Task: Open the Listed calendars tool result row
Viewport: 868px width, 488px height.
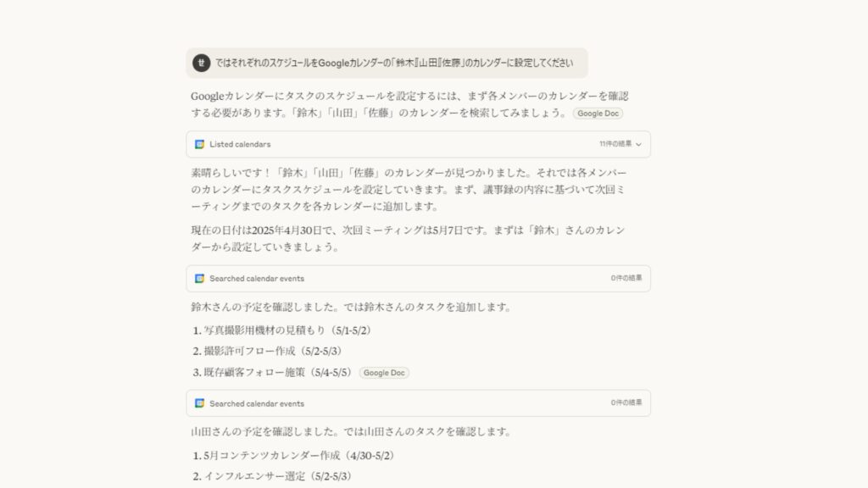Action: (419, 144)
